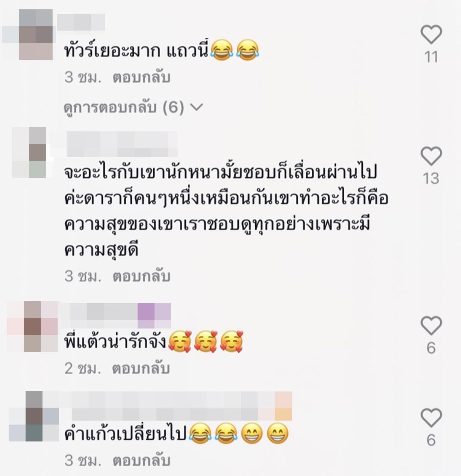Reply to the พี่แต้วน่ารักจัง comment

point(141,369)
